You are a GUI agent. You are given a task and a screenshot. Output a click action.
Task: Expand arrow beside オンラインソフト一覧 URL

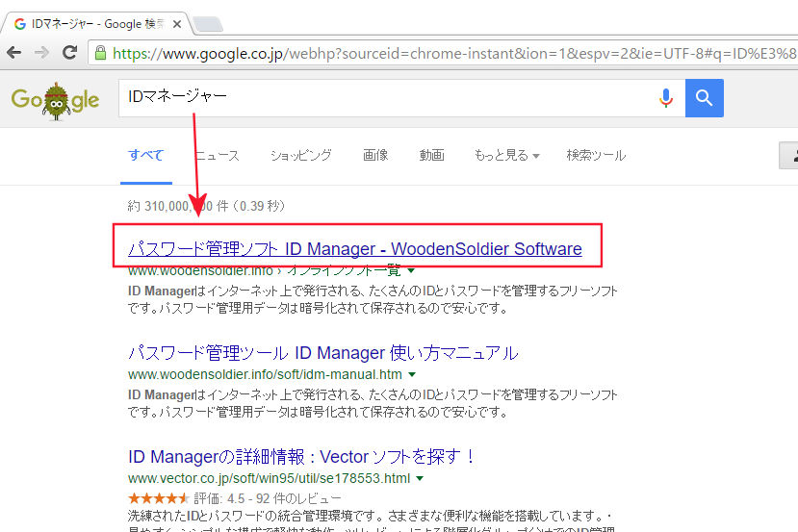[x=411, y=270]
